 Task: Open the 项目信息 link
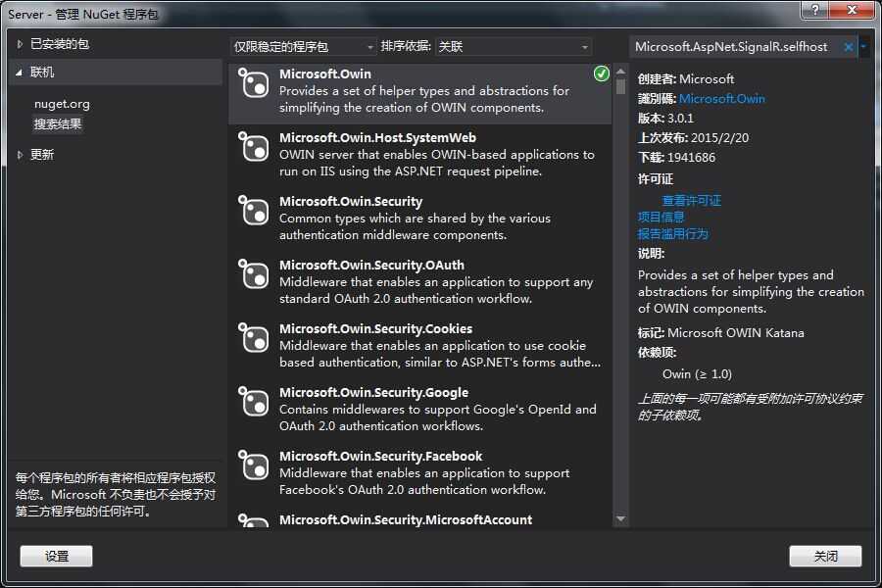coord(661,218)
